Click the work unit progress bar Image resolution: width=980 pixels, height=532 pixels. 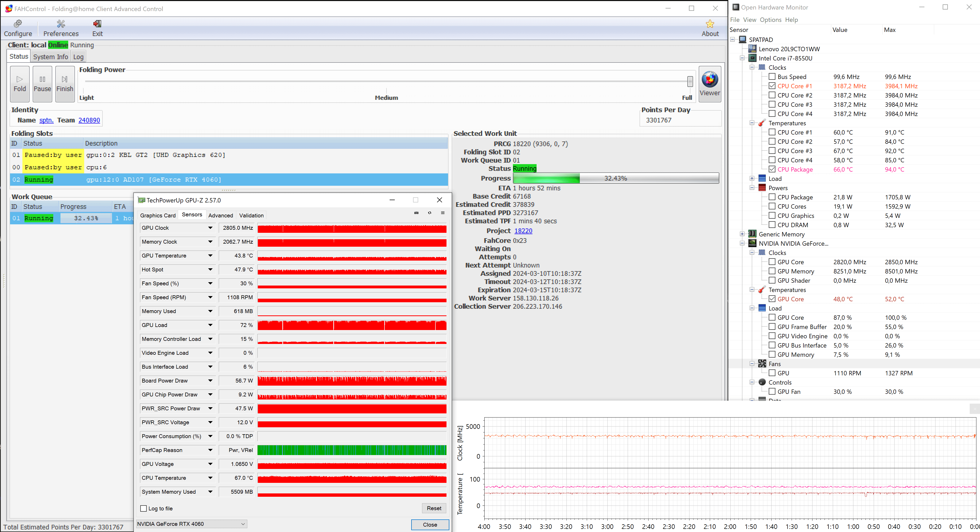pyautogui.click(x=616, y=178)
